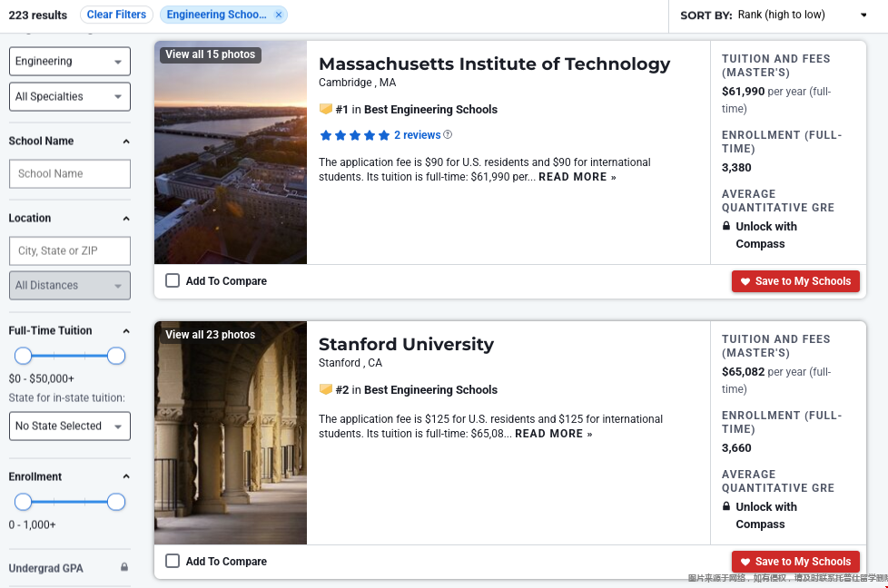This screenshot has width=888, height=588.
Task: Save MIT to My Schools
Action: [795, 281]
